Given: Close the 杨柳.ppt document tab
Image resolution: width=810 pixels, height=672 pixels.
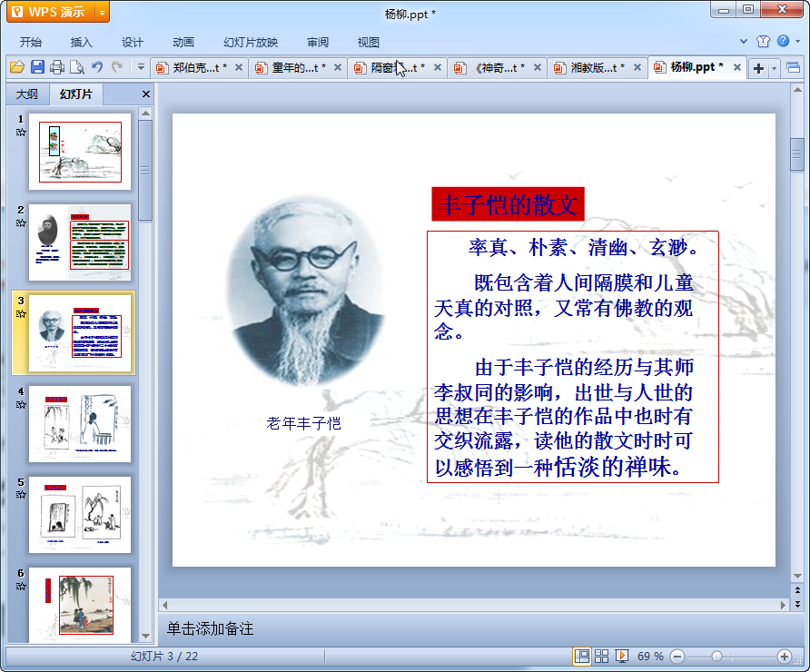Looking at the screenshot, I should pyautogui.click(x=737, y=67).
